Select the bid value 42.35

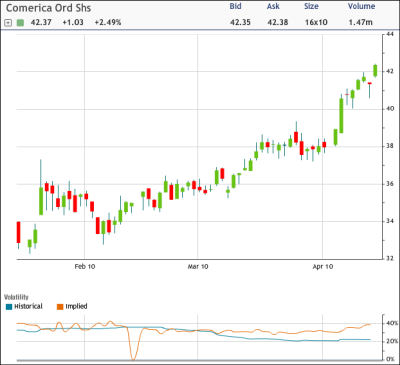(x=240, y=22)
